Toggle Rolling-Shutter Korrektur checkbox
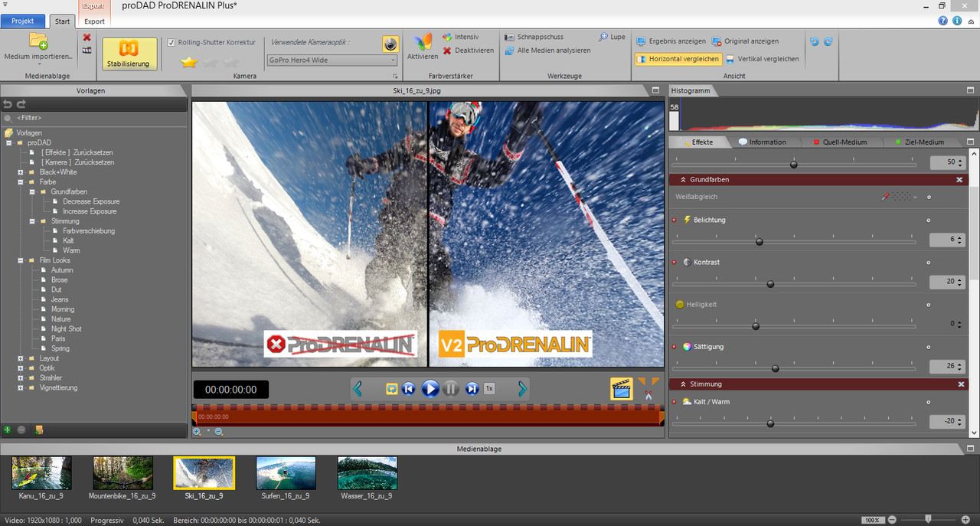The width and height of the screenshot is (980, 526). (x=171, y=42)
